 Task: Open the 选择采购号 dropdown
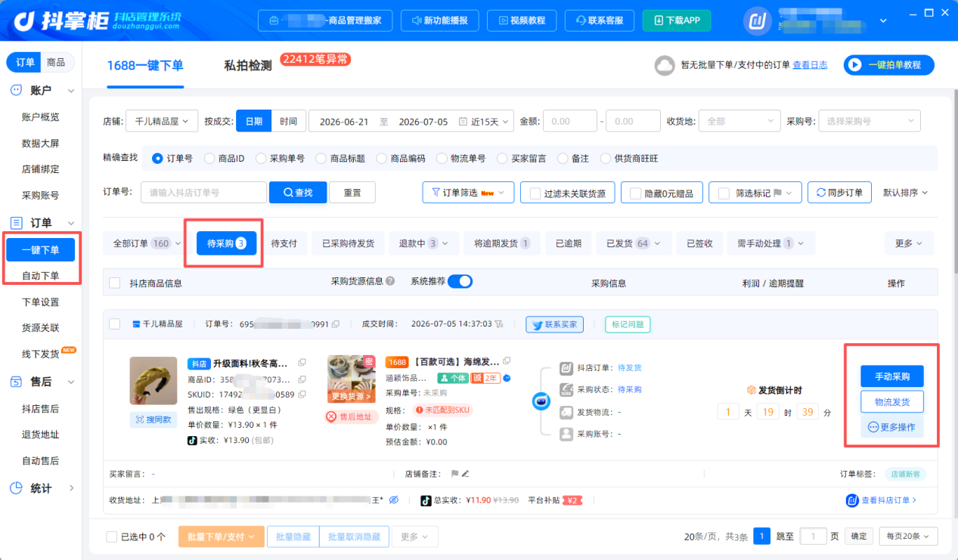(x=870, y=122)
